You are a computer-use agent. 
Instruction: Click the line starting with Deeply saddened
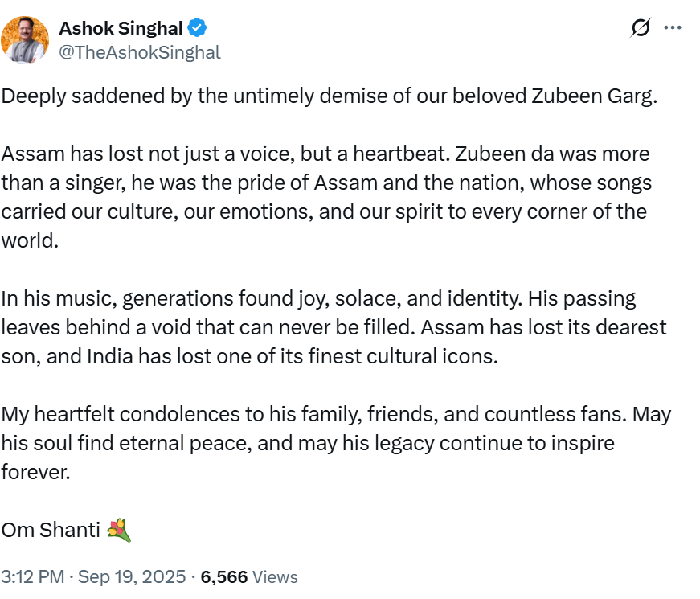(x=241, y=96)
